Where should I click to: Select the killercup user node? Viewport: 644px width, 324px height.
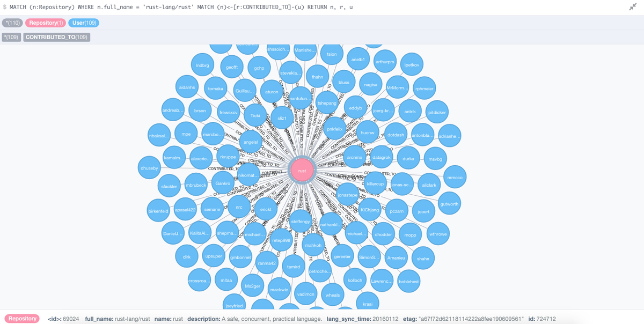tap(375, 183)
